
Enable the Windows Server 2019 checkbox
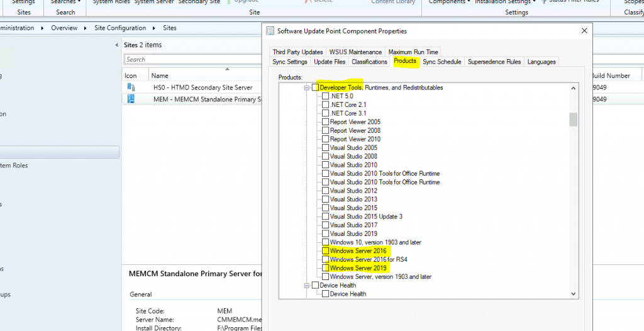pyautogui.click(x=325, y=268)
